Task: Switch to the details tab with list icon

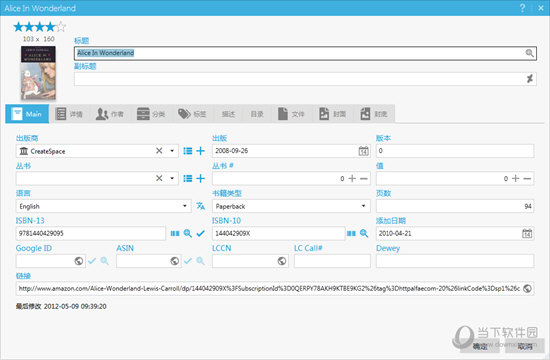Action: 69,114
